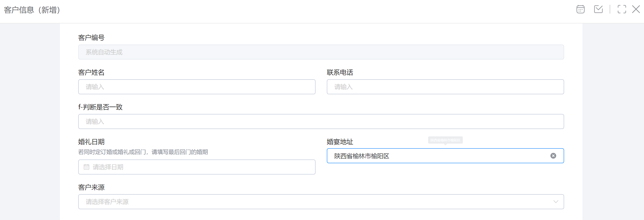Close the 客户信息 dialog
This screenshot has width=644, height=220.
point(636,9)
